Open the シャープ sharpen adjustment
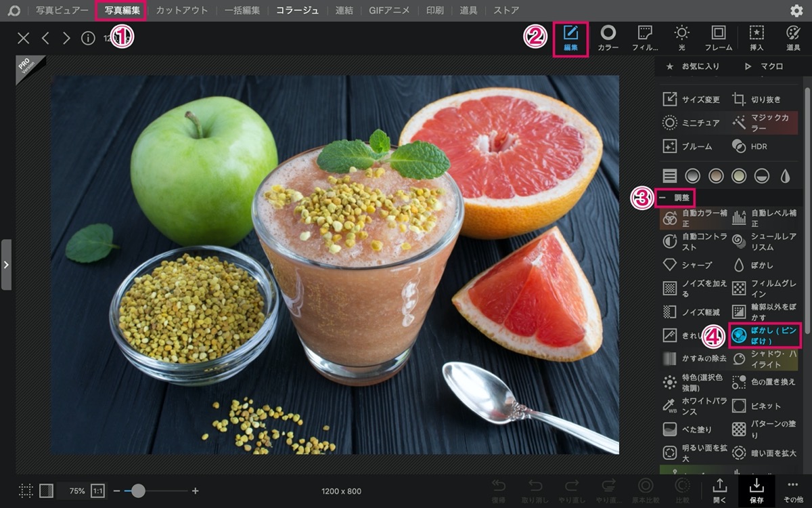812x508 pixels. [687, 265]
